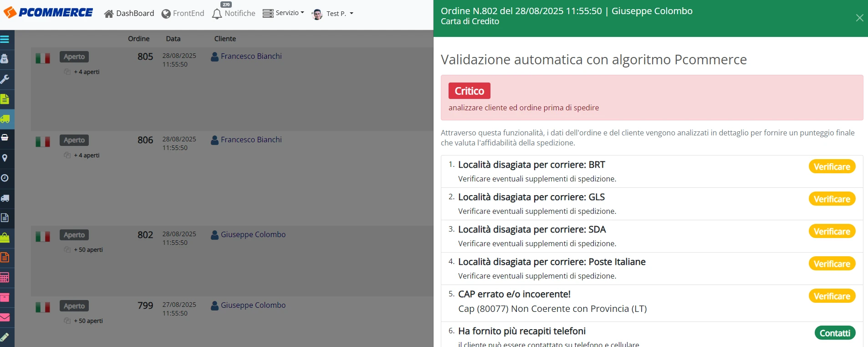
Task: Click the Aperto status on order 806
Action: pos(74,140)
